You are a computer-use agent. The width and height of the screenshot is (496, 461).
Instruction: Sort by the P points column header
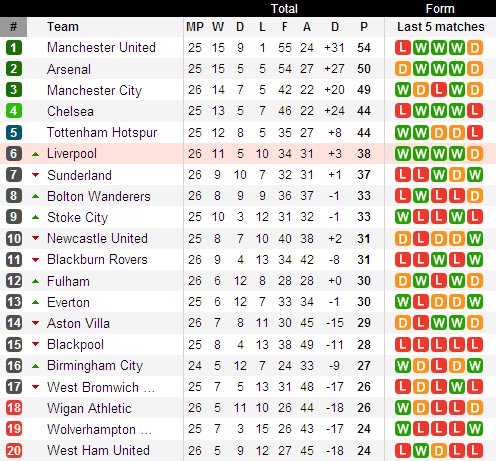[x=364, y=27]
